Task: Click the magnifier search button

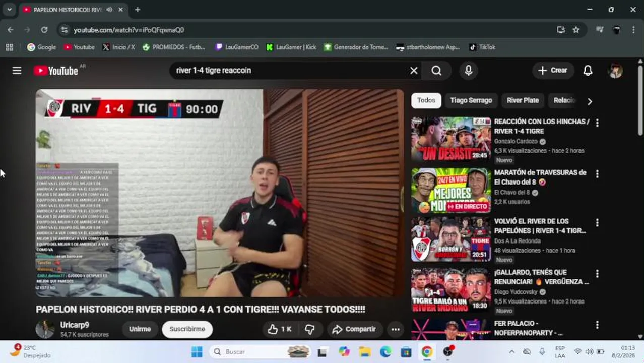Action: tap(436, 71)
